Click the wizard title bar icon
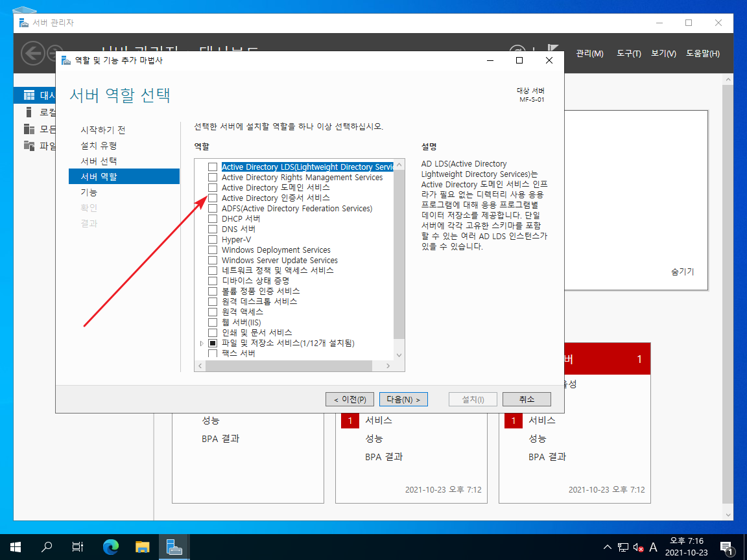 click(66, 60)
